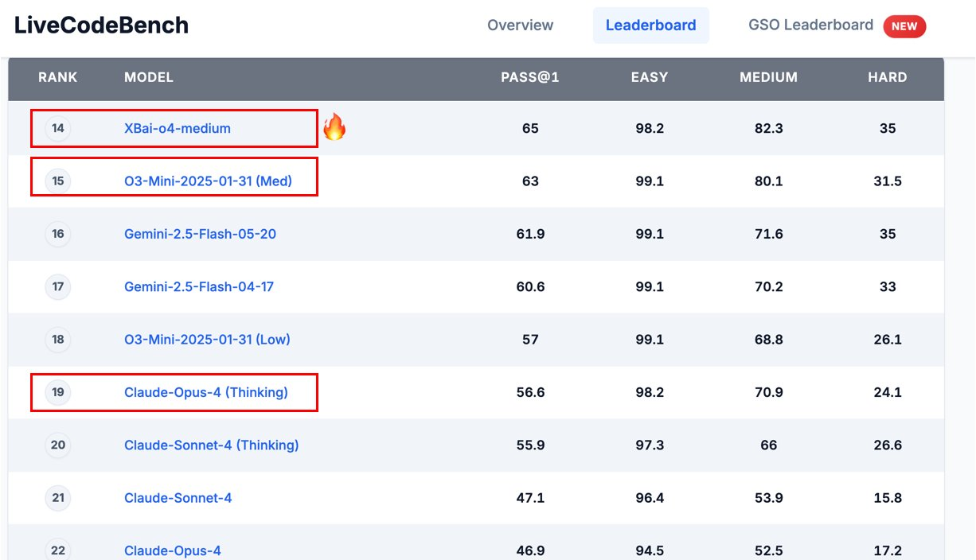The width and height of the screenshot is (976, 560).
Task: Click the rank 20 badge
Action: point(58,445)
